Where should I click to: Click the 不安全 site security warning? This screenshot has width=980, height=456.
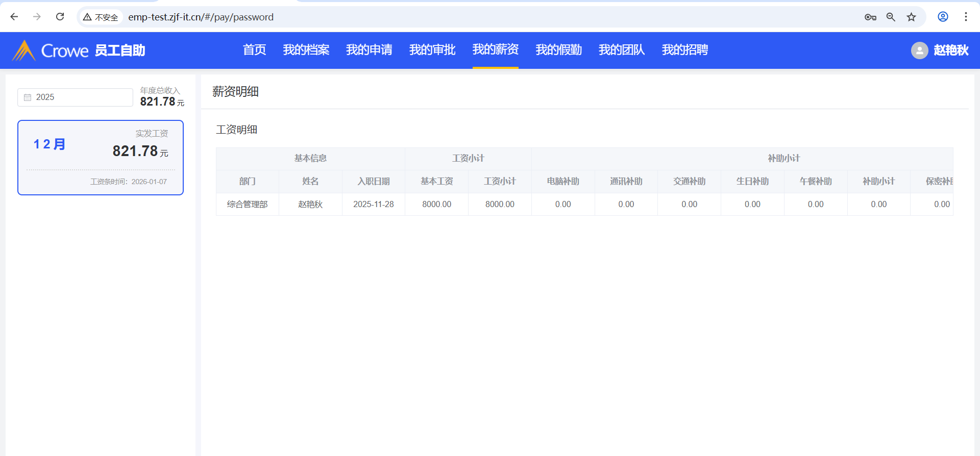101,17
